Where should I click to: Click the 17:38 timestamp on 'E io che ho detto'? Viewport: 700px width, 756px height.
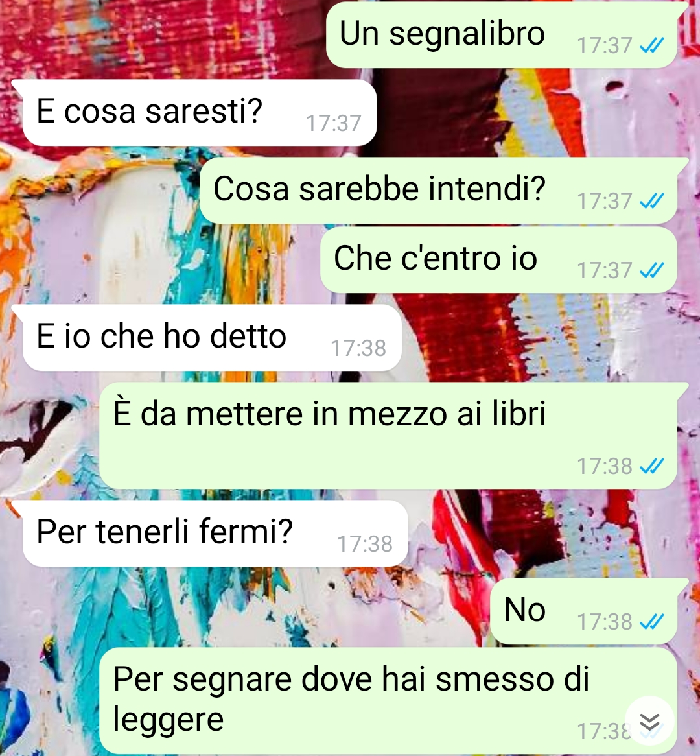tap(358, 348)
